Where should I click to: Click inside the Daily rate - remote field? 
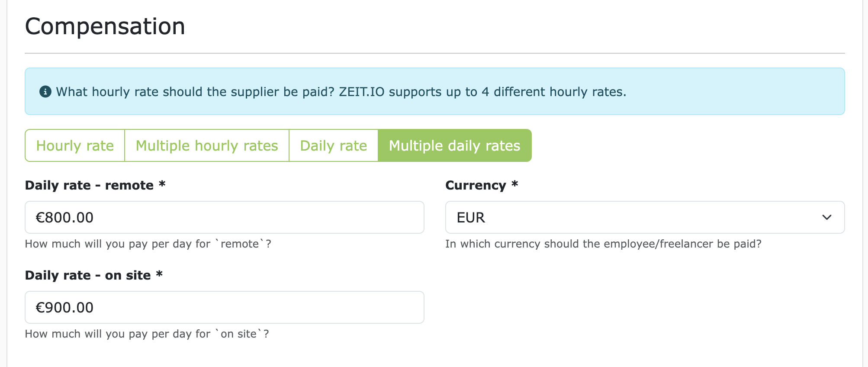pos(224,217)
